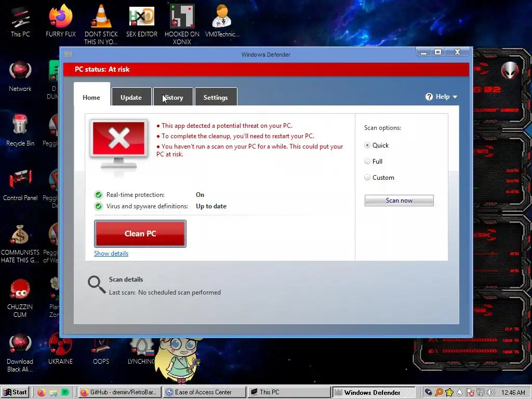
Task: Switch to the Update tab
Action: click(131, 97)
